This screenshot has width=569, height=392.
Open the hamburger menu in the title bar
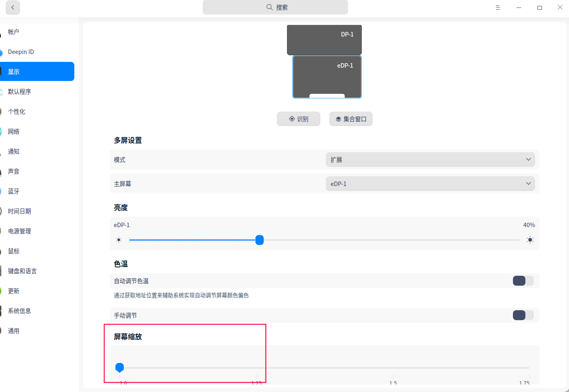point(498,7)
